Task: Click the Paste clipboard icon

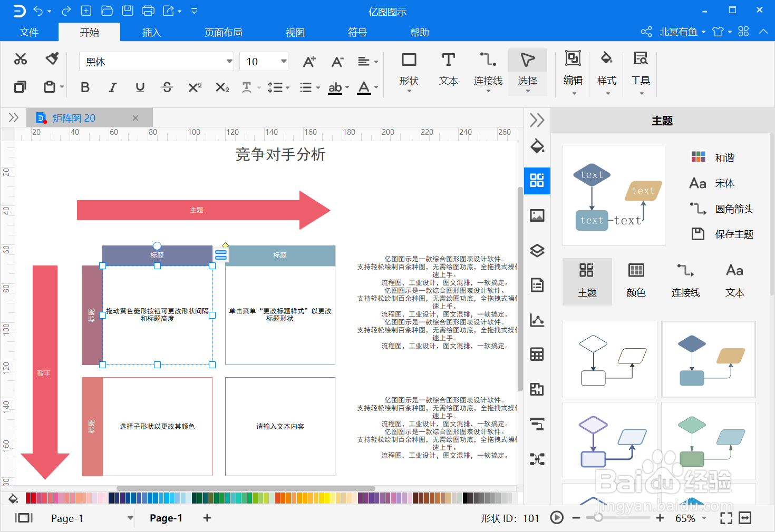Action: pos(50,86)
